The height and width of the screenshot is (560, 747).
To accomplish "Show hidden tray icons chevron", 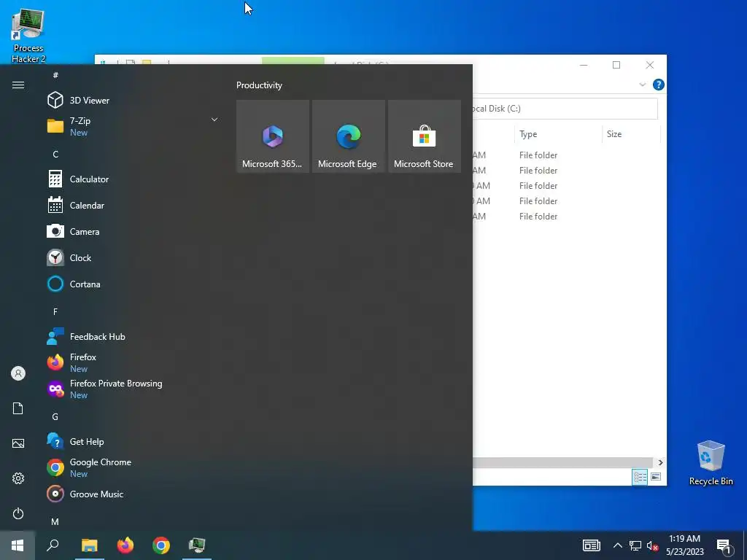I will pyautogui.click(x=617, y=545).
